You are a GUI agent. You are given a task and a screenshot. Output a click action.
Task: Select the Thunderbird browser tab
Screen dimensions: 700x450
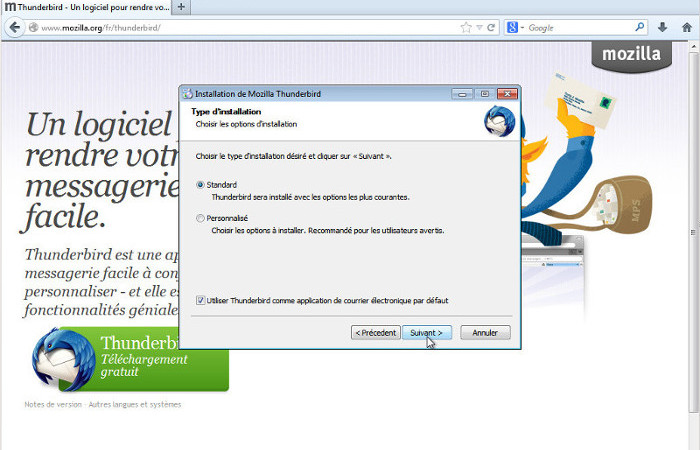click(x=87, y=7)
